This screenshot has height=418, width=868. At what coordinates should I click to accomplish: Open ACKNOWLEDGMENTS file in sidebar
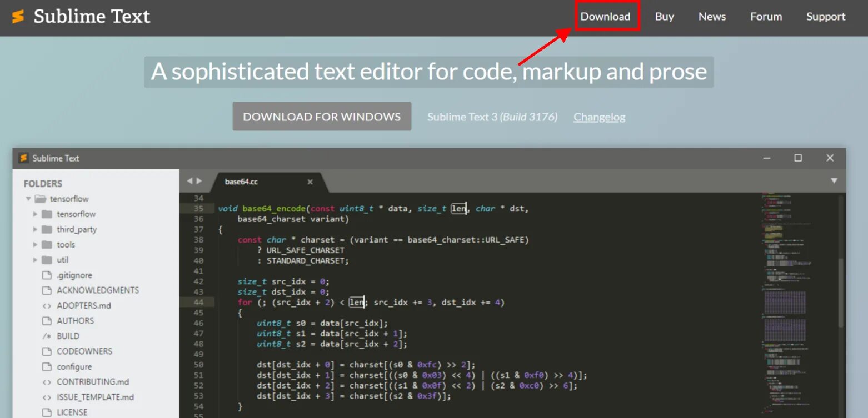[98, 290]
